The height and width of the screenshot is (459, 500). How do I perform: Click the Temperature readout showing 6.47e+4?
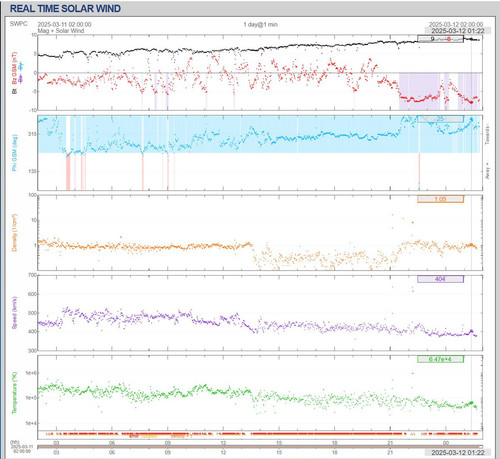440,359
